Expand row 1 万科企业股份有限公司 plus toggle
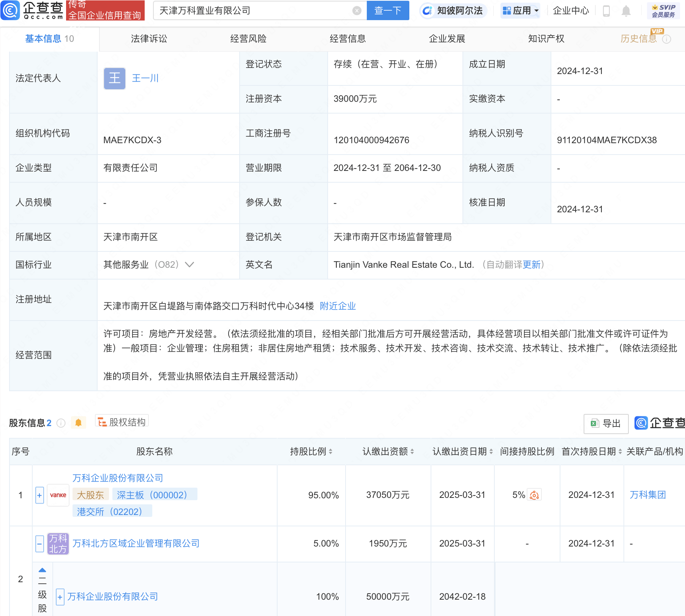This screenshot has height=616, width=685. click(39, 495)
